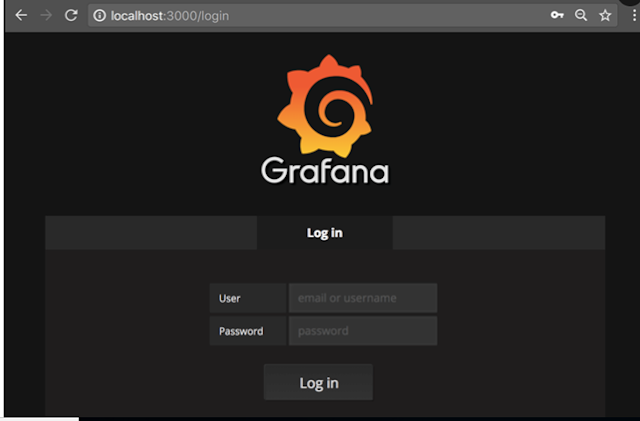The image size is (640, 421).
Task: Open the browser three-dot menu
Action: 634,16
